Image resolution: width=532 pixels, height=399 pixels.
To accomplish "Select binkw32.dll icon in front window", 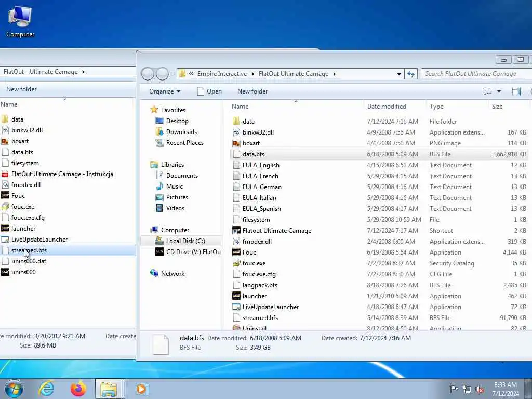I will [236, 132].
